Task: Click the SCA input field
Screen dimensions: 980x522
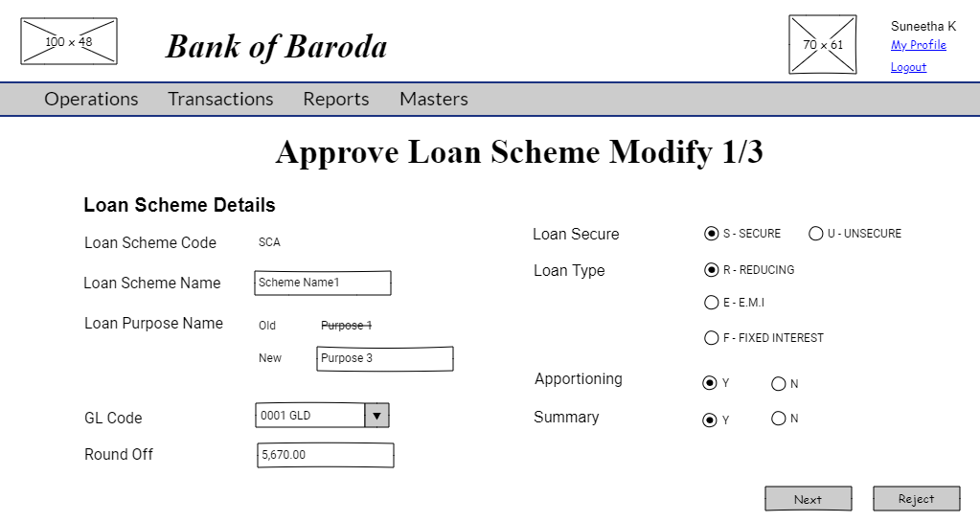Action: (290, 242)
